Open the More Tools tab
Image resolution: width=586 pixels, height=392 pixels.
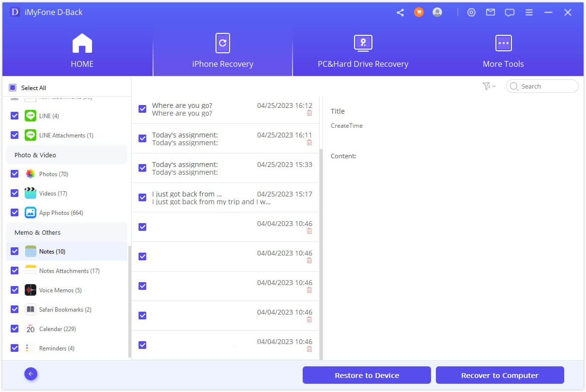tap(503, 51)
